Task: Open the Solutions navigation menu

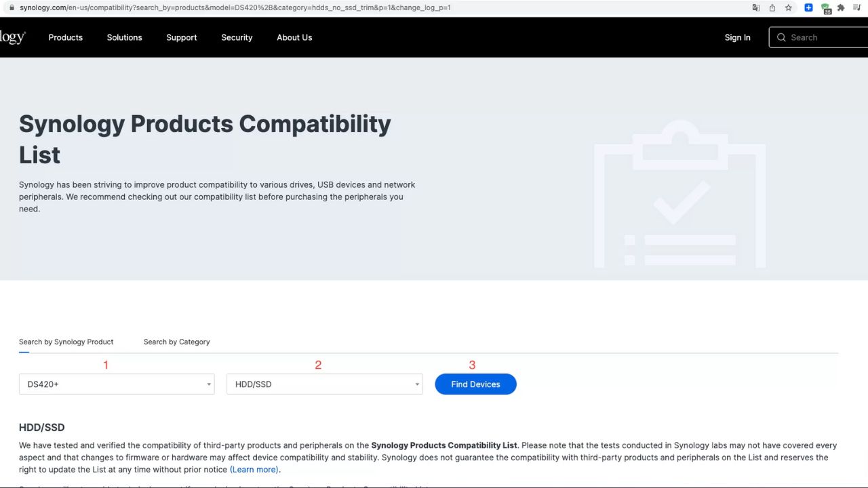Action: (x=125, y=37)
